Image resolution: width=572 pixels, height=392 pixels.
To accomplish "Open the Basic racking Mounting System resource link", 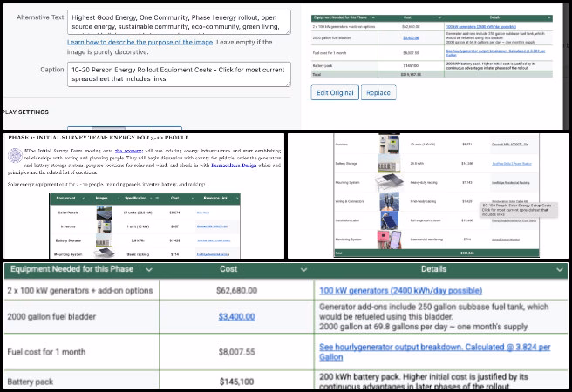I will [213, 254].
